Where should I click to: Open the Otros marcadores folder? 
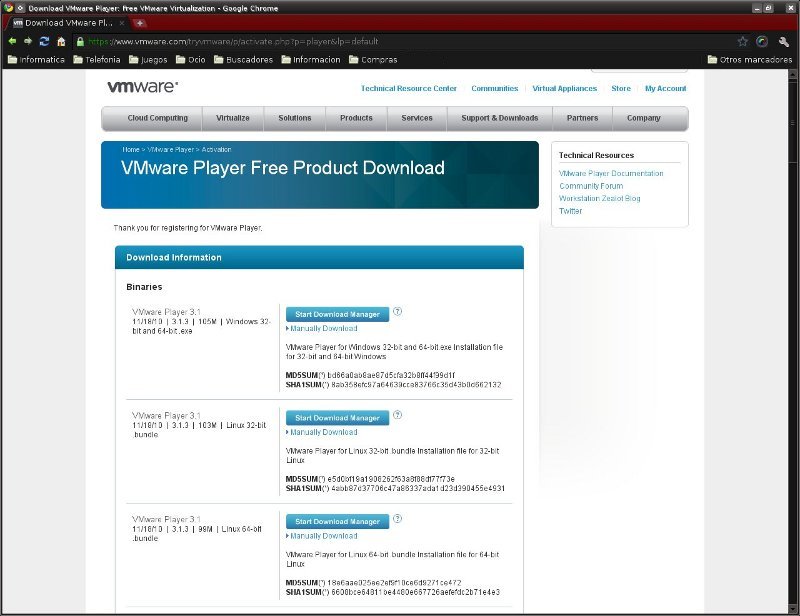(x=750, y=60)
